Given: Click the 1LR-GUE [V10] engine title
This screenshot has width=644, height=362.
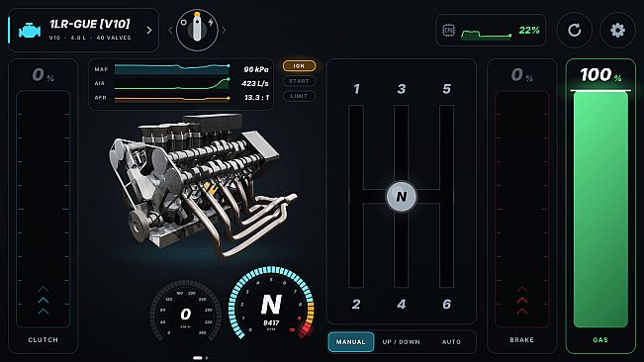Looking at the screenshot, I should click(x=90, y=24).
